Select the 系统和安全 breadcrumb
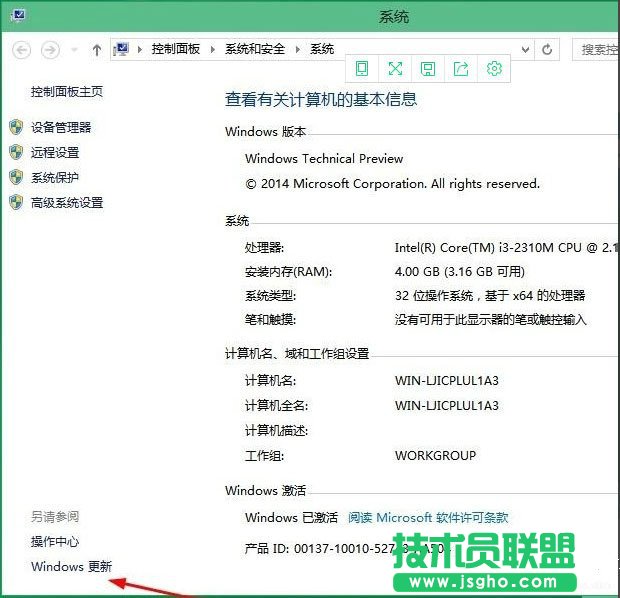Image resolution: width=620 pixels, height=598 pixels. pyautogui.click(x=255, y=49)
